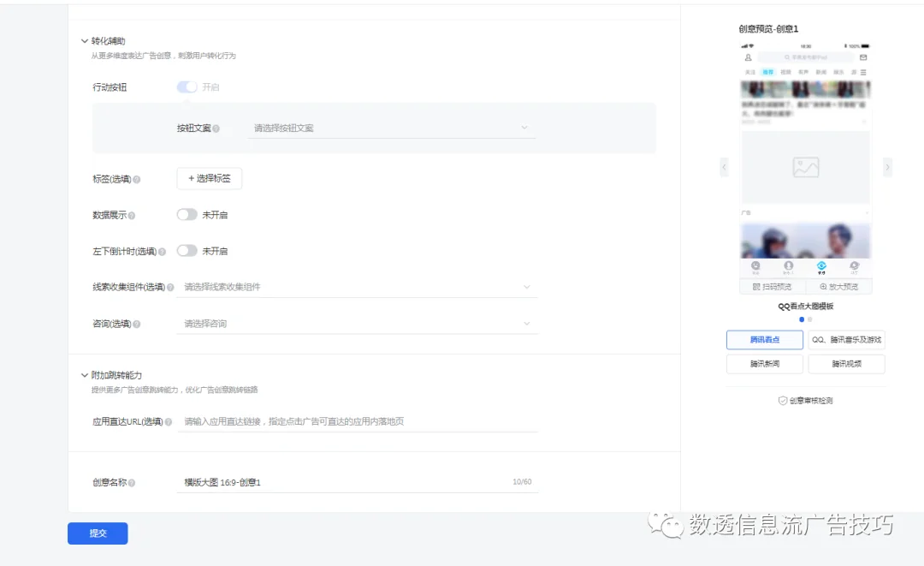
Task: Select the QQ、腾讯音乐及游戏 preview tab
Action: coord(846,340)
